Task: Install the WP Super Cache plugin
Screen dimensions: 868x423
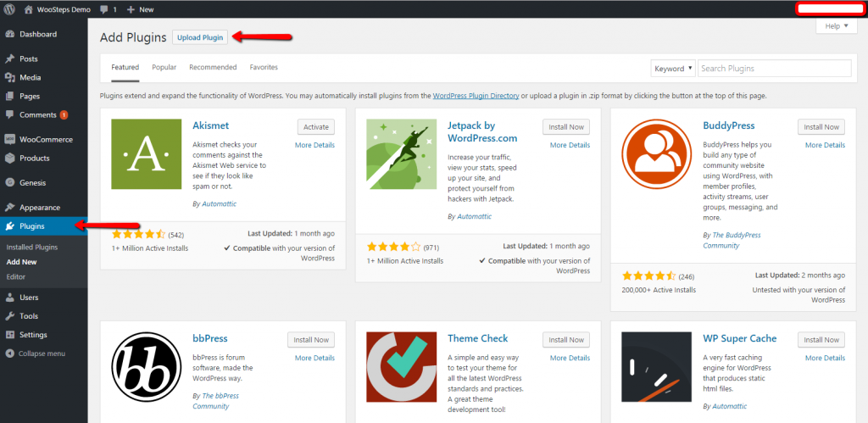Action: (x=821, y=339)
